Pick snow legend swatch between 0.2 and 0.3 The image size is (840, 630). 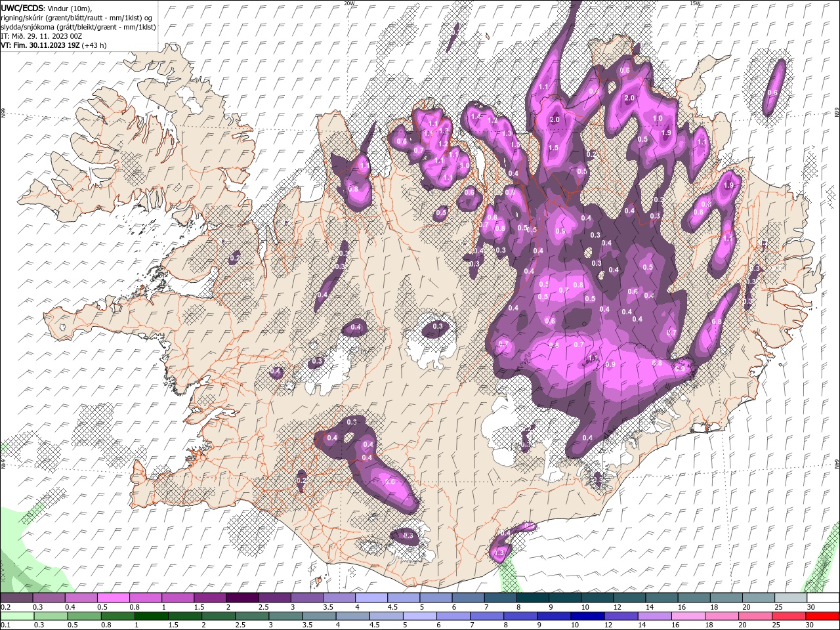[16, 597]
